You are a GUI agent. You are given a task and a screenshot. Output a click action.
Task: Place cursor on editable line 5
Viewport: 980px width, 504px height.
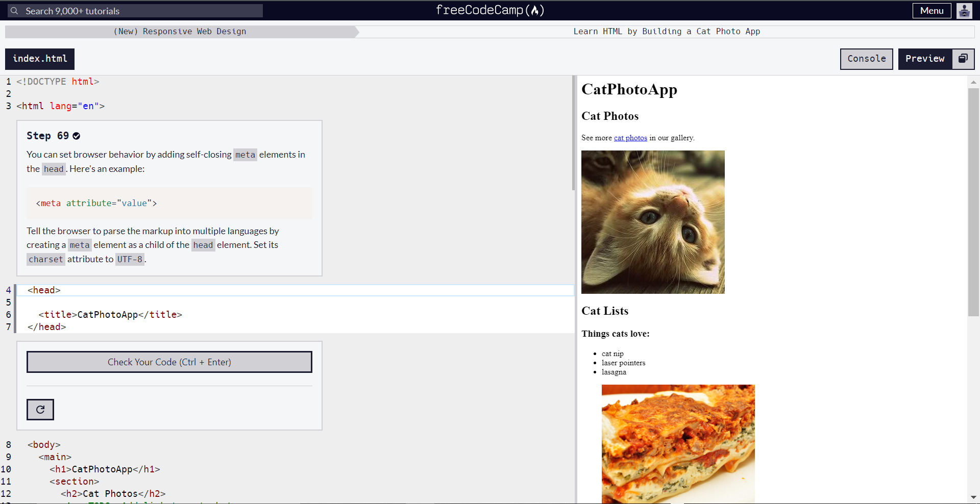coord(295,303)
